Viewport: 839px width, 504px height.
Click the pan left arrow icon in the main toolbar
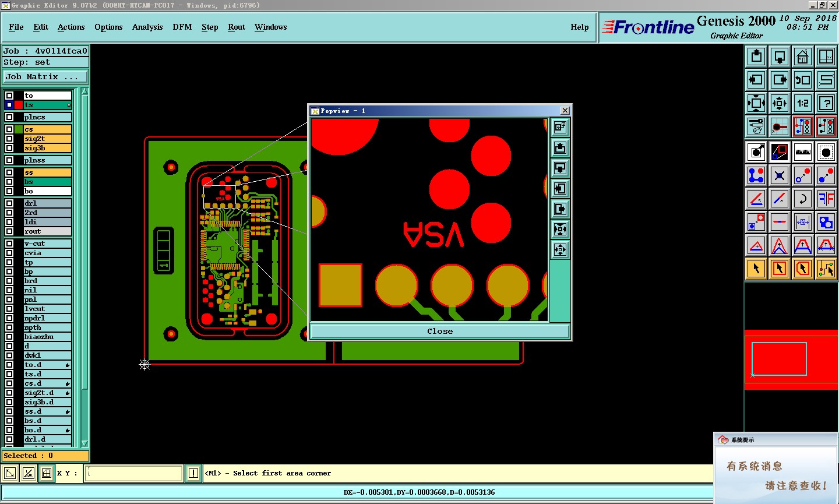pyautogui.click(x=756, y=80)
